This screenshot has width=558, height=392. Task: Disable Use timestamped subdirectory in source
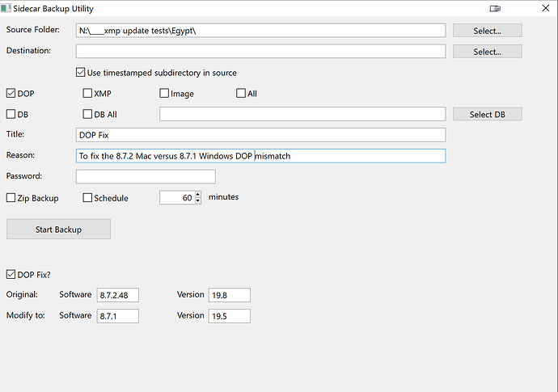coord(81,73)
